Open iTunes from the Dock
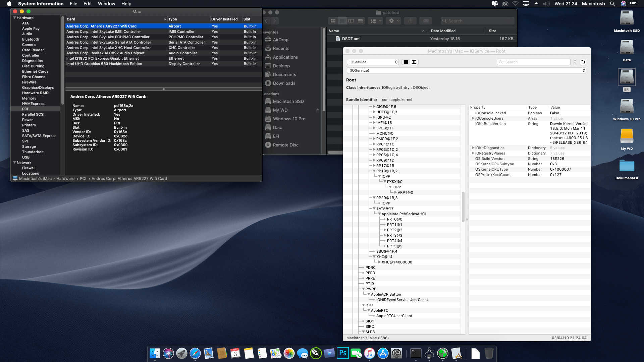Screen dimensions: 644x362 tap(370, 353)
